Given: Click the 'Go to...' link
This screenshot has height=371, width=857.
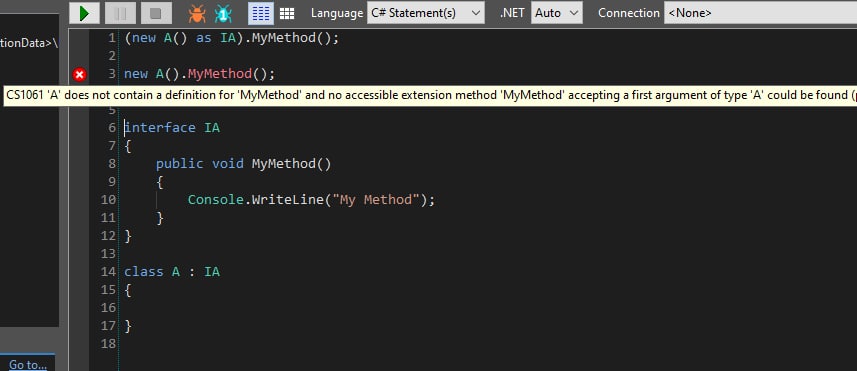Looking at the screenshot, I should coord(27,364).
